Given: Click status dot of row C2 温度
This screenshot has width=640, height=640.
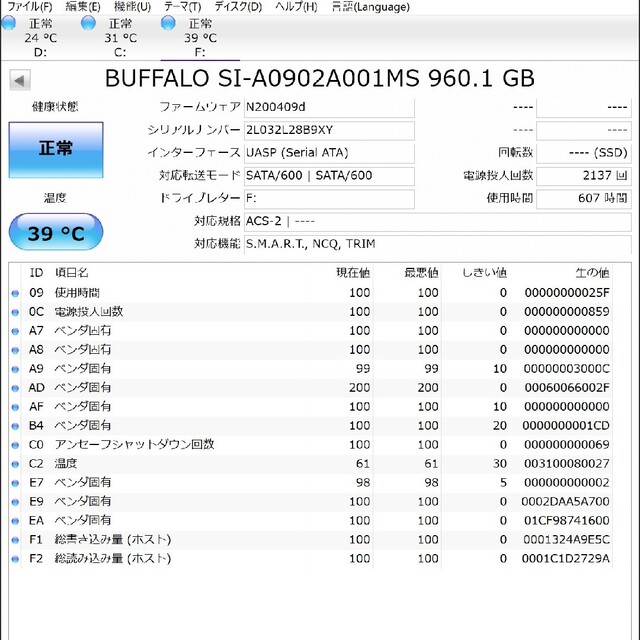Looking at the screenshot, I should [x=15, y=464].
